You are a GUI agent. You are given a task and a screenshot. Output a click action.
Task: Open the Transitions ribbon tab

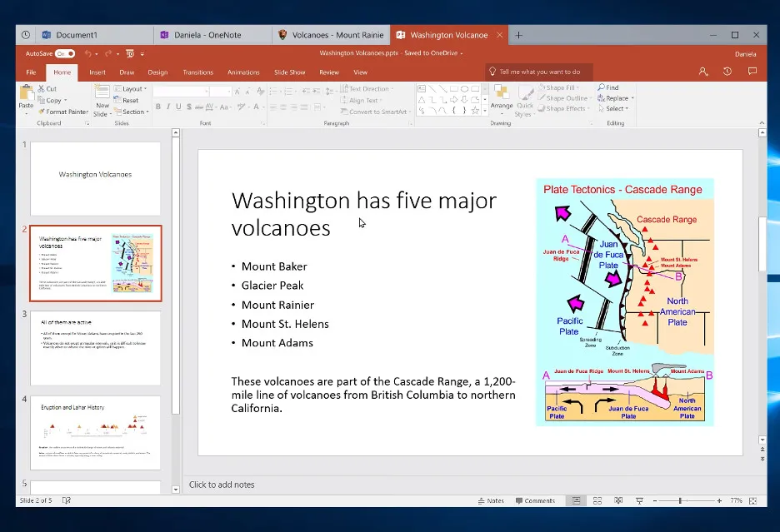pos(198,72)
